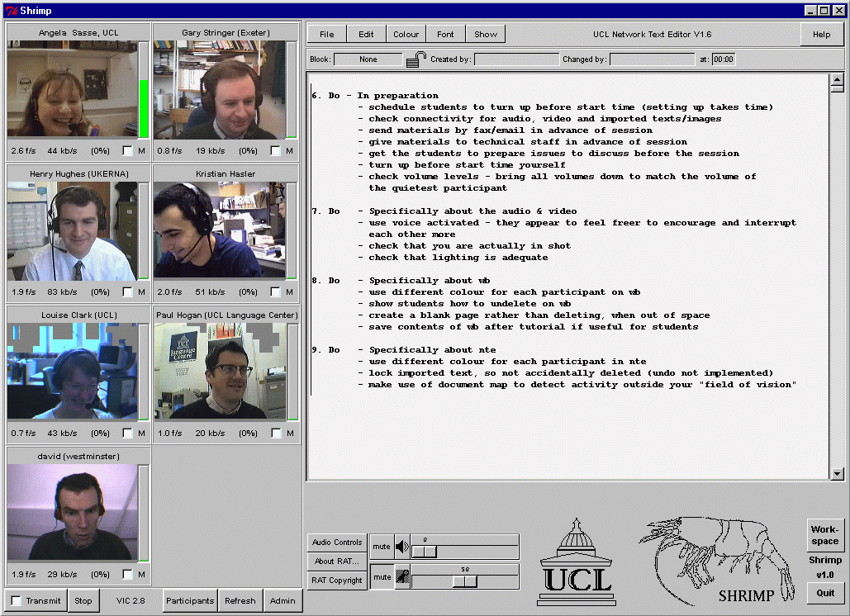Click the microphone input icon
This screenshot has width=850, height=616.
click(x=401, y=576)
